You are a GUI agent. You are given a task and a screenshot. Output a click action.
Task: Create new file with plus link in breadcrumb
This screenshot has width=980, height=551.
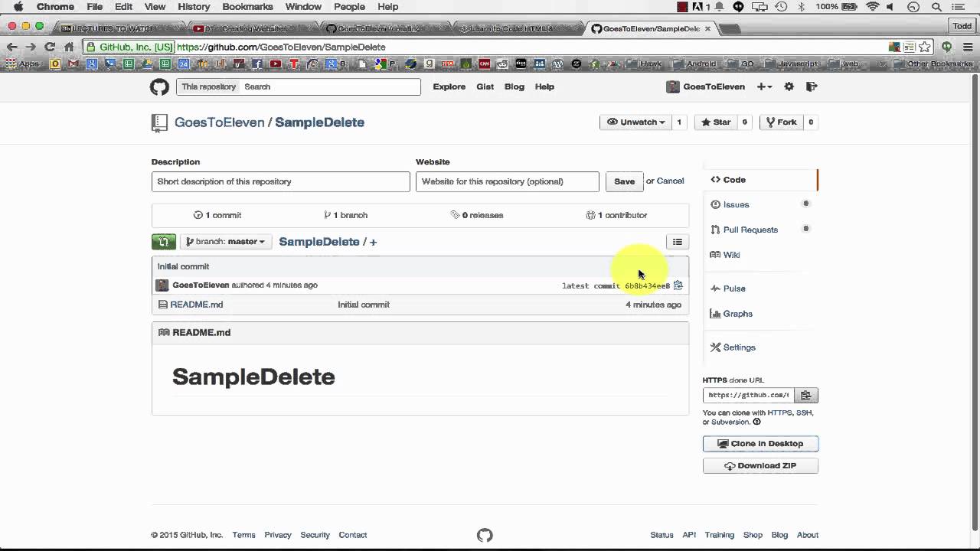click(x=373, y=242)
